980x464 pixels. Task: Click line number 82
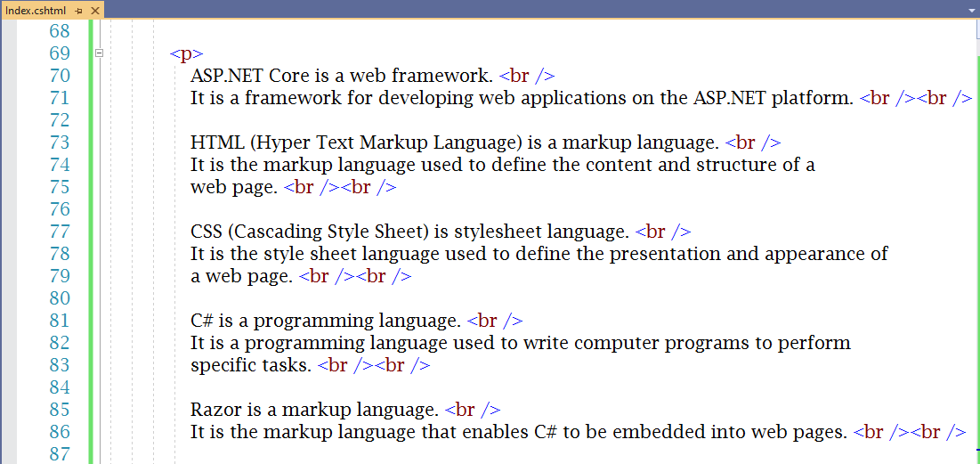(60, 343)
